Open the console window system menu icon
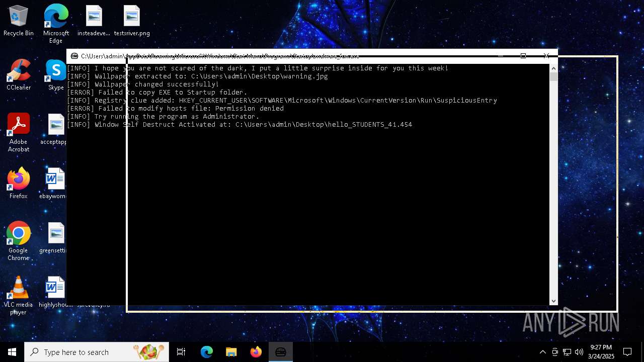 click(x=74, y=56)
